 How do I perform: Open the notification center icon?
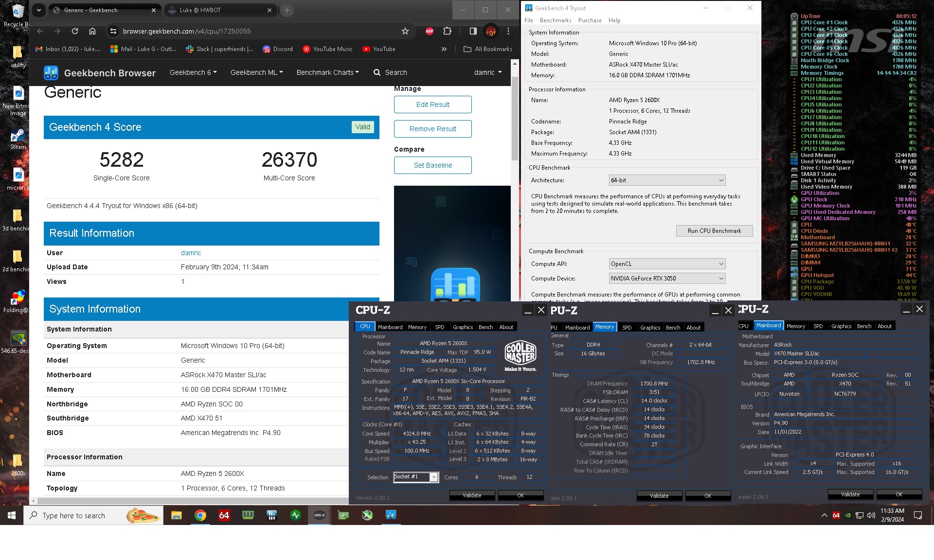[x=918, y=515]
